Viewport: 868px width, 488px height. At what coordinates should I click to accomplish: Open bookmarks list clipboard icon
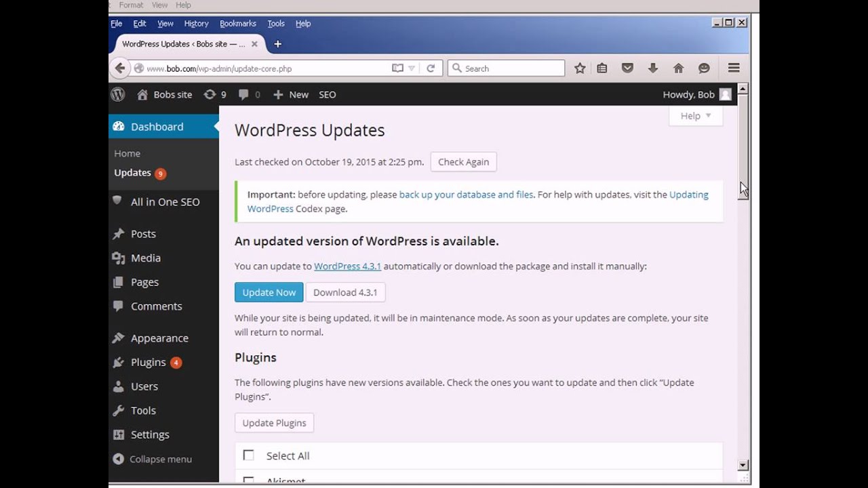(x=601, y=68)
